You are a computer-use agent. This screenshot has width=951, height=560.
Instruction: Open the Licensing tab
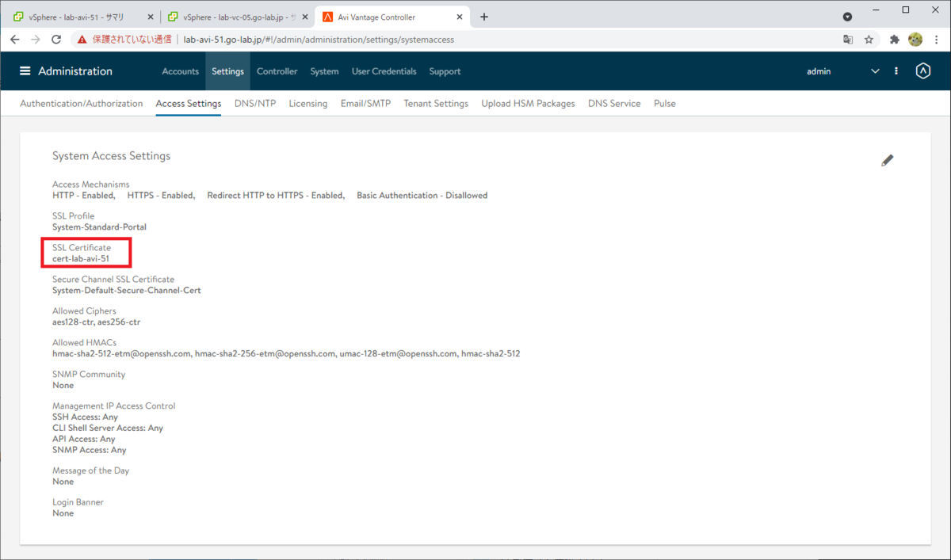pyautogui.click(x=308, y=103)
